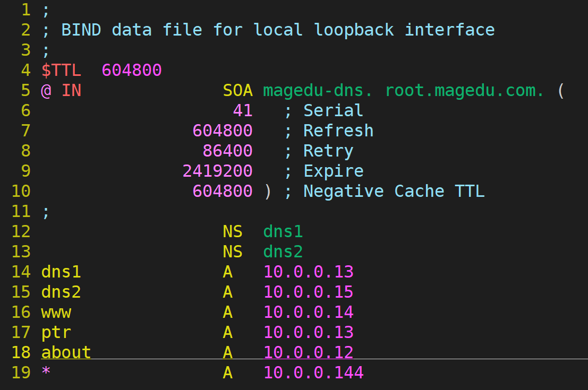Click the dns1 address 10.0.0.13 on line 14
This screenshot has height=390, width=588.
308,272
